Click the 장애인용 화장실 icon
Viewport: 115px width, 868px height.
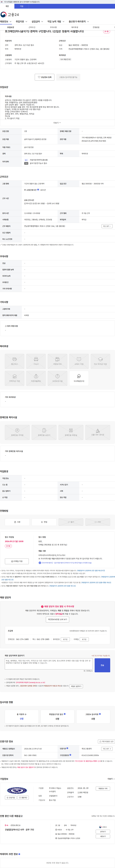(71, 432)
